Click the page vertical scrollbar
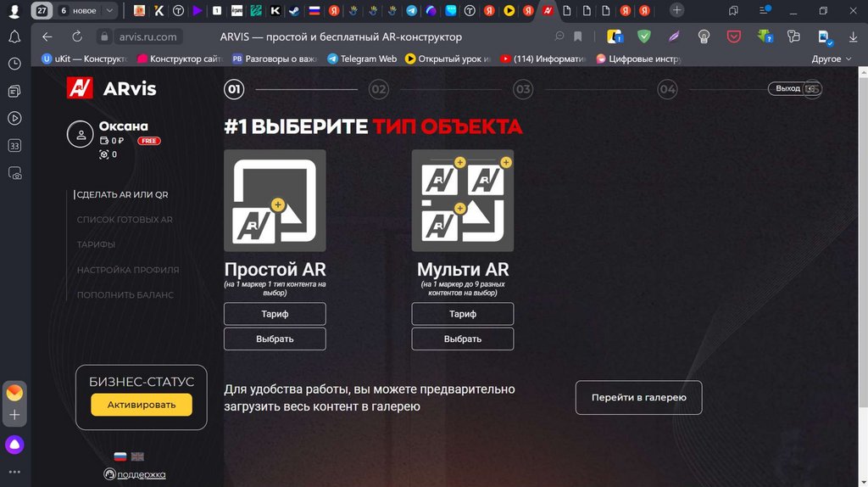 (863, 243)
